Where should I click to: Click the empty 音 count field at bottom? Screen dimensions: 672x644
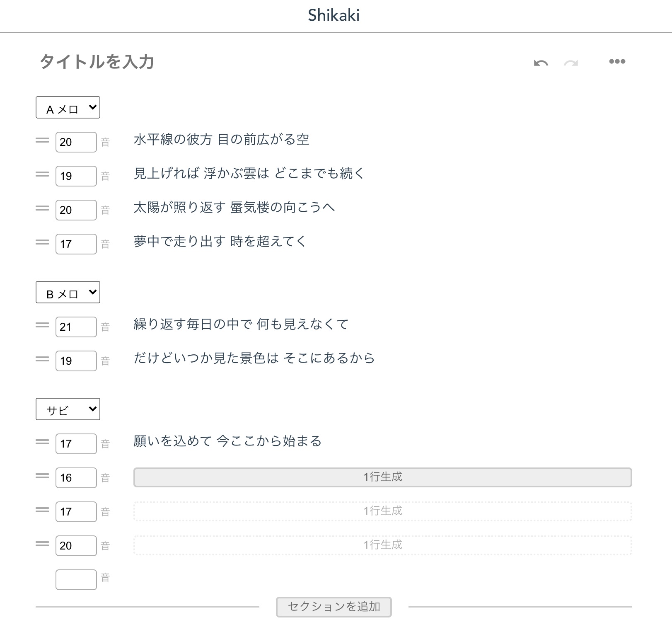click(x=76, y=579)
